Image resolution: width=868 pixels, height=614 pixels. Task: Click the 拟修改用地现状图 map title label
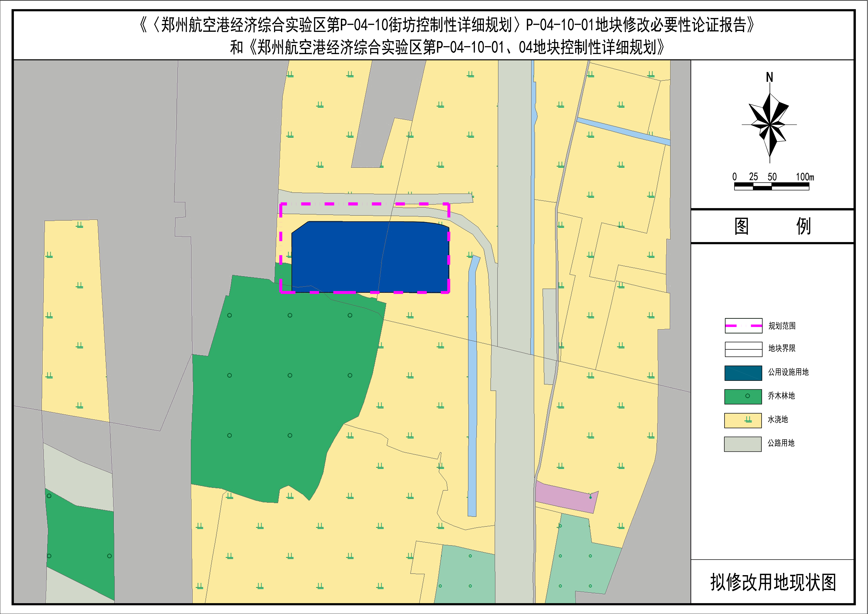click(x=773, y=582)
